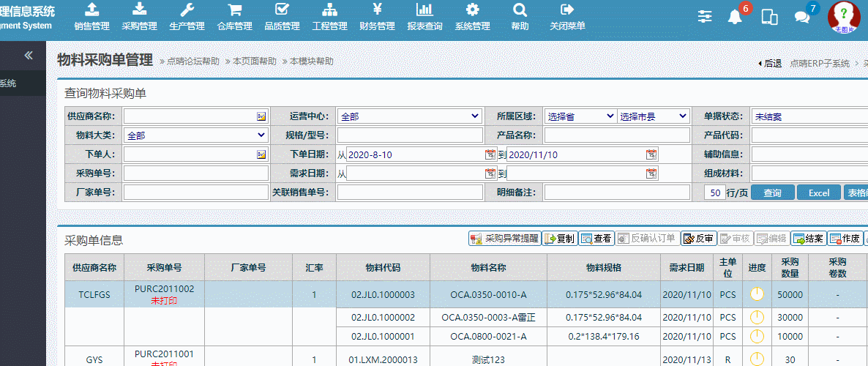
Task: Open supplier name lookup icon
Action: [x=261, y=116]
